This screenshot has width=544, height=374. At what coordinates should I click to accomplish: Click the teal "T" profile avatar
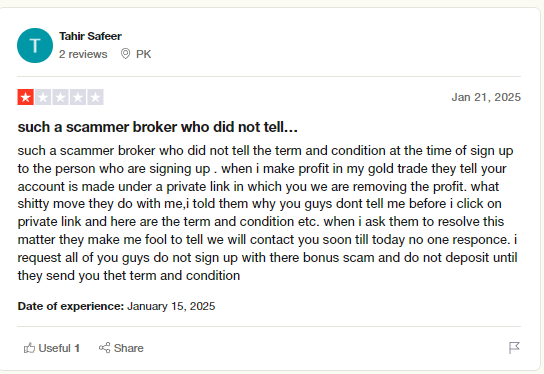click(35, 45)
